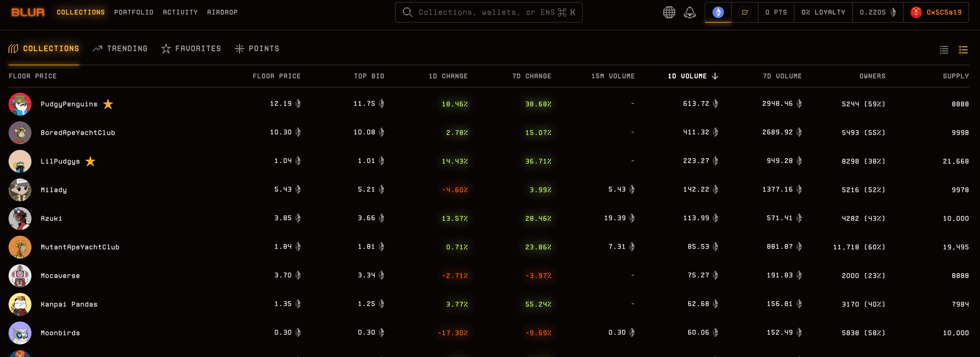Open the globe language icon
Image resolution: width=980 pixels, height=357 pixels.
pyautogui.click(x=669, y=12)
